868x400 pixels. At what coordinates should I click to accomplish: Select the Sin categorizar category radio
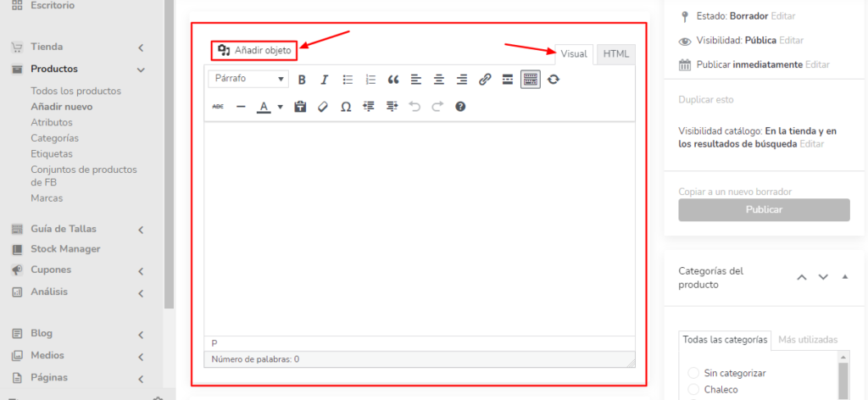(x=693, y=373)
